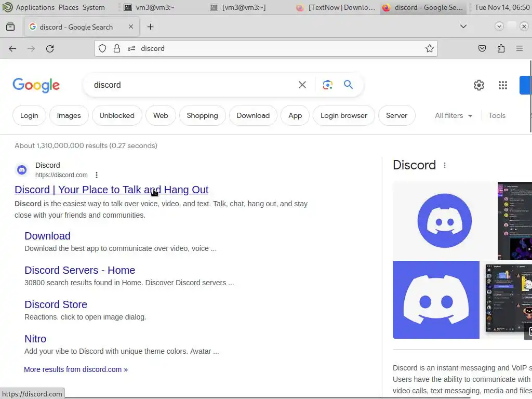
Task: Open the tracking protection shield icon
Action: [102, 48]
